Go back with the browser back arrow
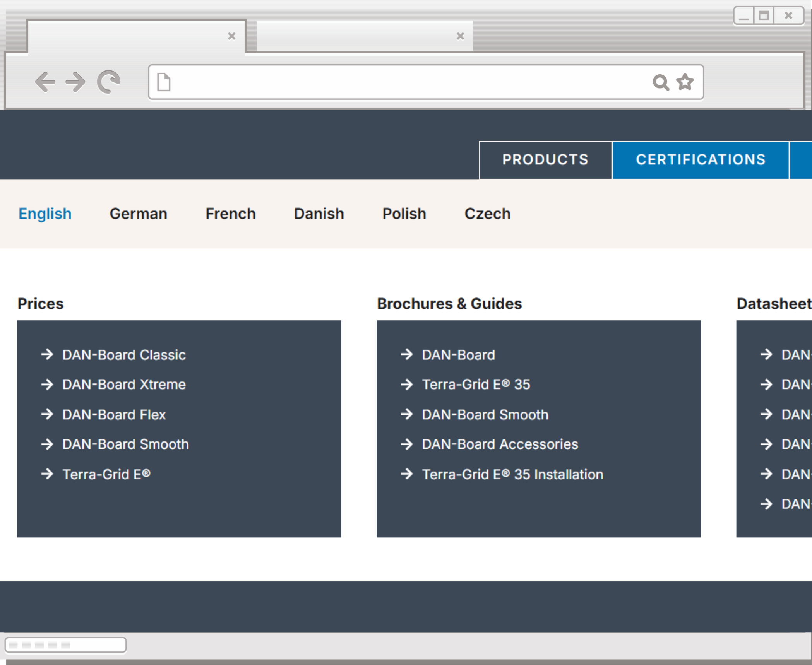Screen dimensions: 812x665 [x=45, y=82]
